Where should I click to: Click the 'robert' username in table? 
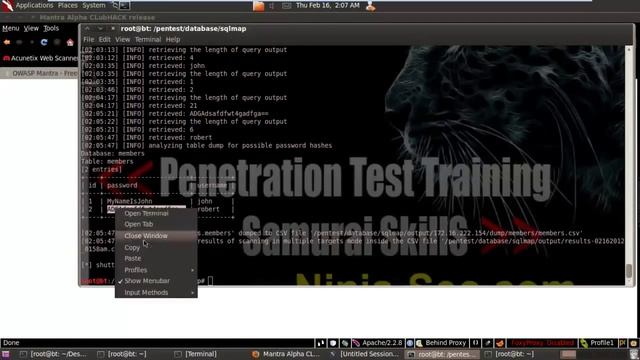click(209, 209)
